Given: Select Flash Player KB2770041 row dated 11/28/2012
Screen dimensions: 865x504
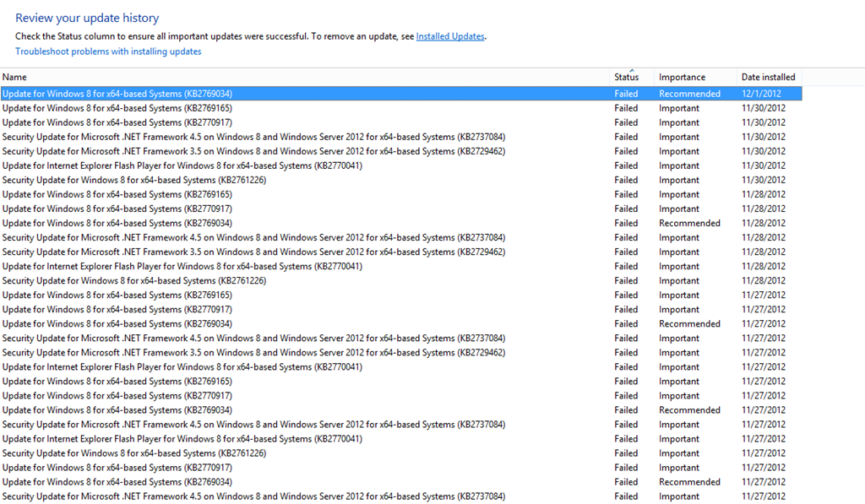Looking at the screenshot, I should coord(401,266).
